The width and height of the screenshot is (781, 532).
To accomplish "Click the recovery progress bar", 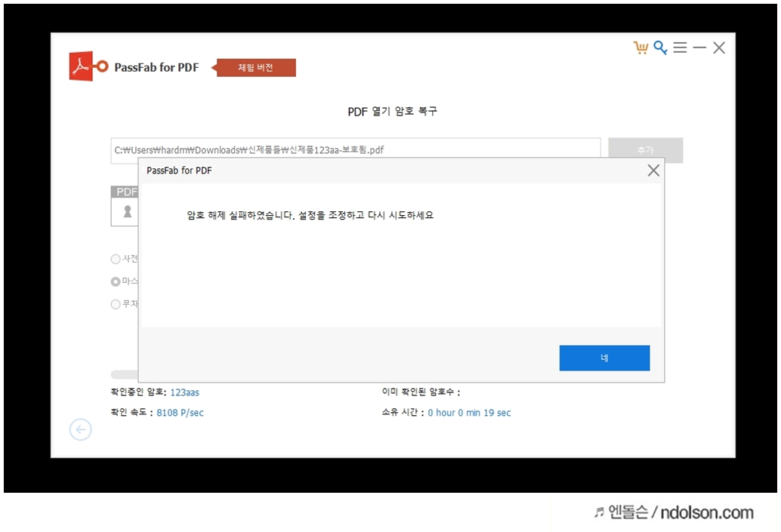I will 124,374.
